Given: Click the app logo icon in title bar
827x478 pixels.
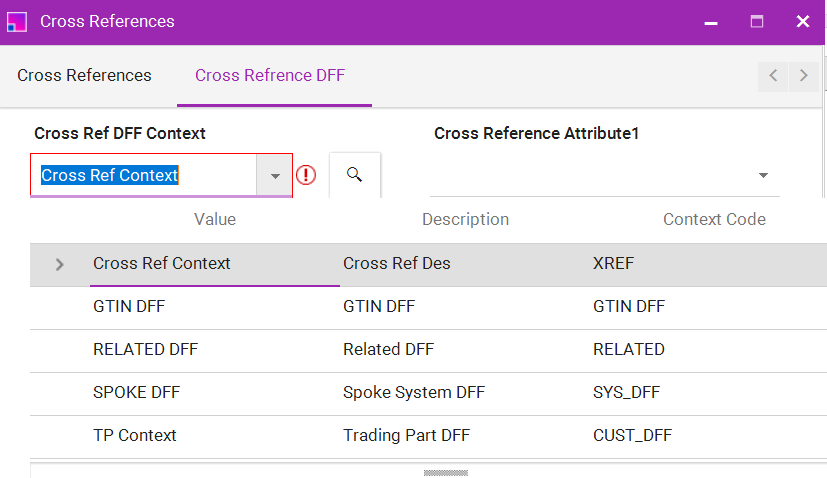Looking at the screenshot, I should coord(17,22).
